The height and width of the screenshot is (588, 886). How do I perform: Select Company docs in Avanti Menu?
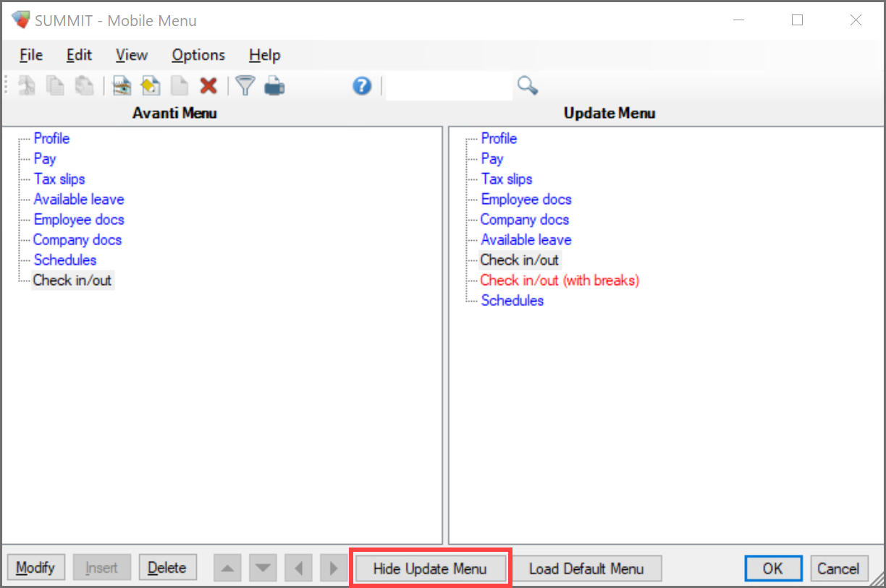coord(77,239)
